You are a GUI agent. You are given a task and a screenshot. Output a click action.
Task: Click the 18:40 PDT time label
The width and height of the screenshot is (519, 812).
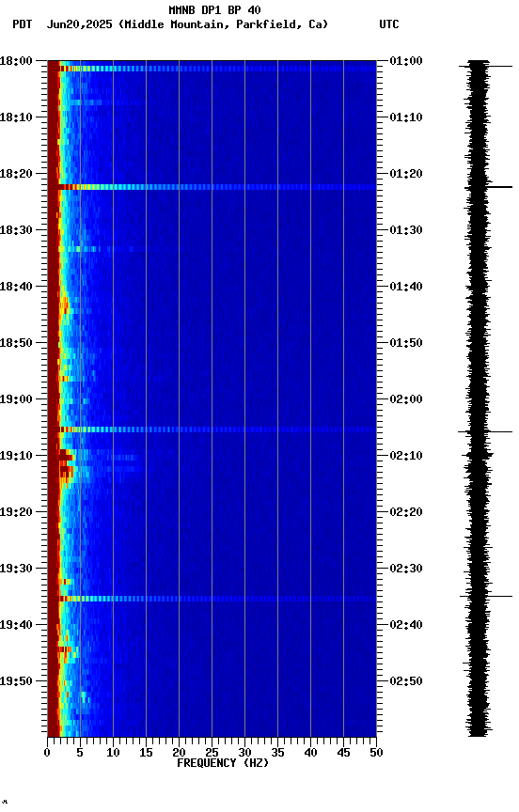(x=16, y=287)
